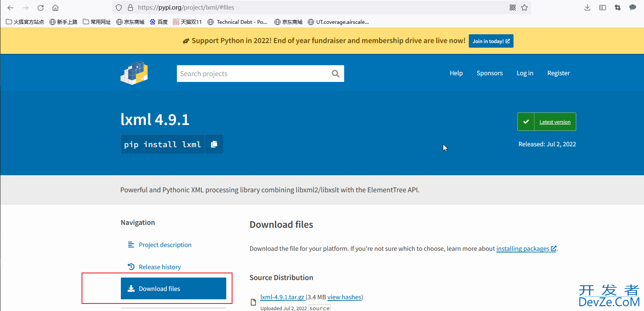Screen dimensions: 644x311
Task: Select the Download files tab
Action: click(x=174, y=289)
